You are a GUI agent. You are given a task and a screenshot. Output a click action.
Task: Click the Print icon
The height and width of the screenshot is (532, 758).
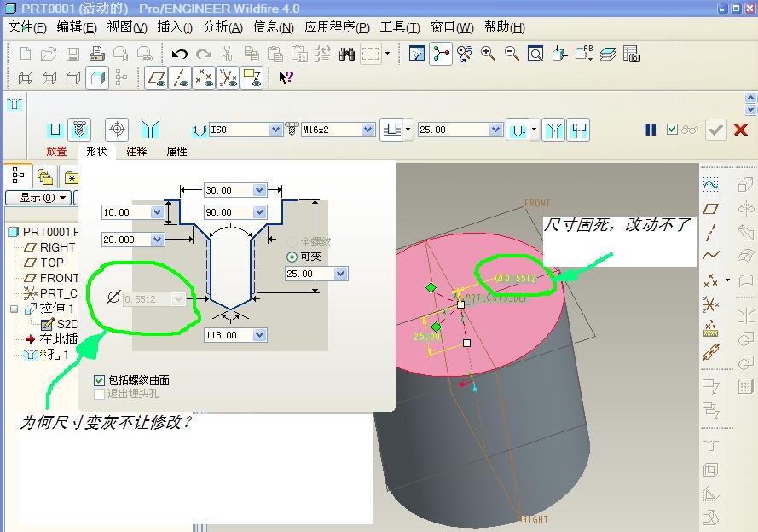coord(96,53)
